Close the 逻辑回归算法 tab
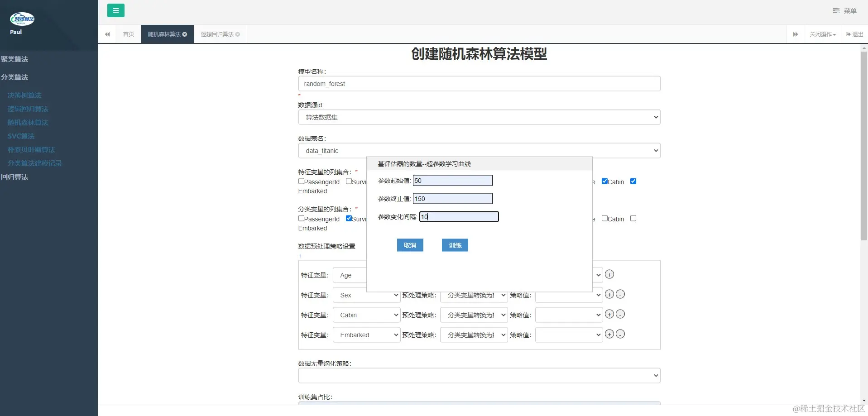The width and height of the screenshot is (868, 416). 238,34
